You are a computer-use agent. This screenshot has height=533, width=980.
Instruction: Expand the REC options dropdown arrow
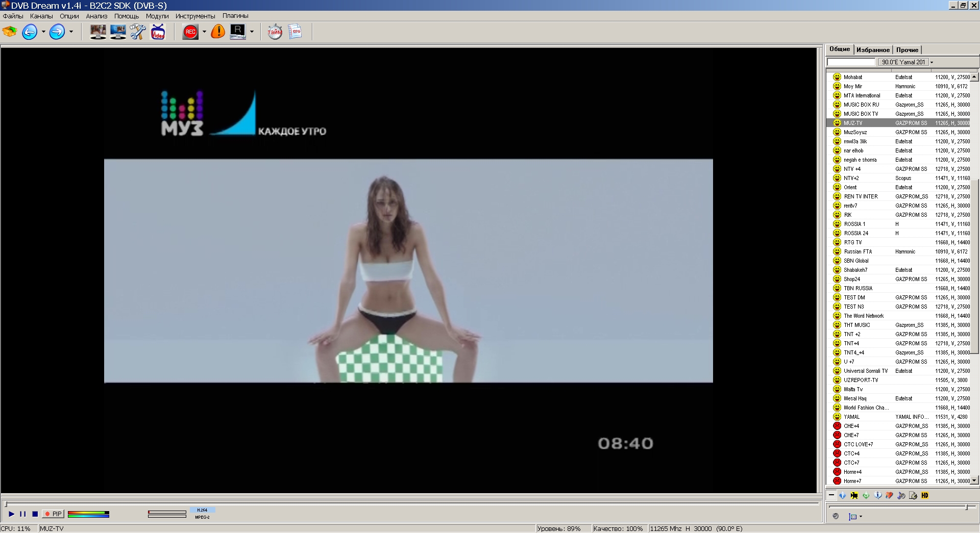[204, 32]
